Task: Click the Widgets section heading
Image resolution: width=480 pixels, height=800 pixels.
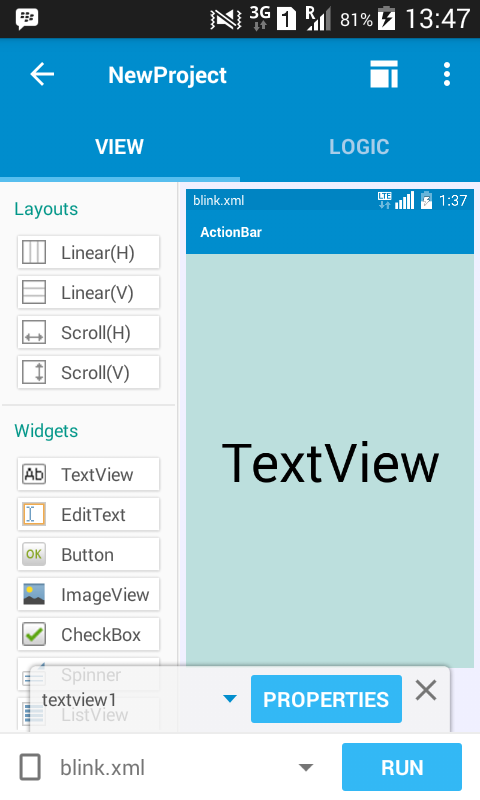Action: [x=46, y=431]
